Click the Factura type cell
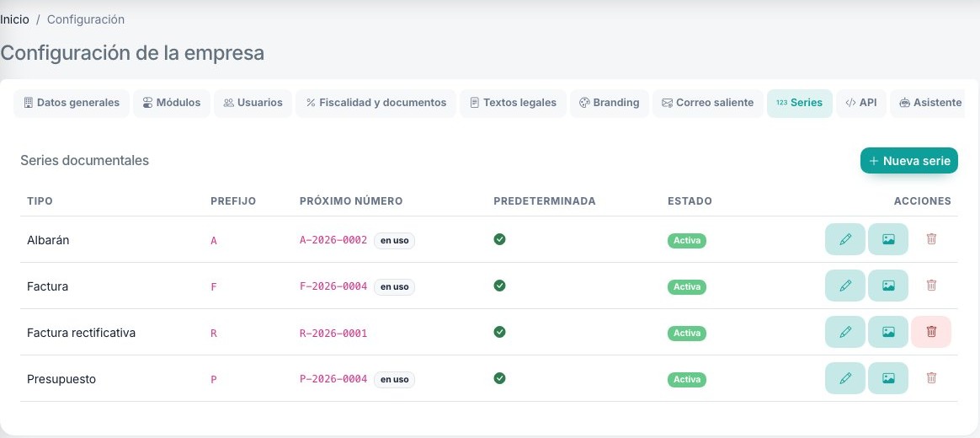The image size is (980, 438). tap(47, 286)
